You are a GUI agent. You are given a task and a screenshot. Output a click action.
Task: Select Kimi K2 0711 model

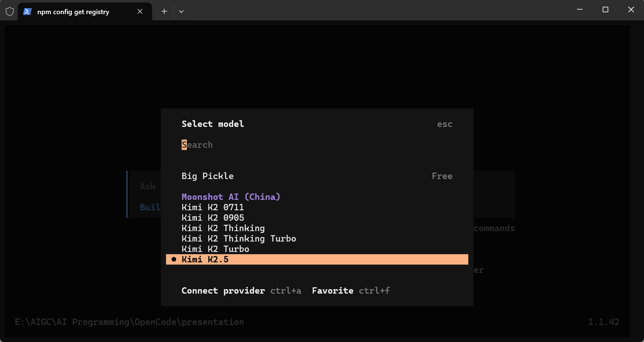pos(317,207)
